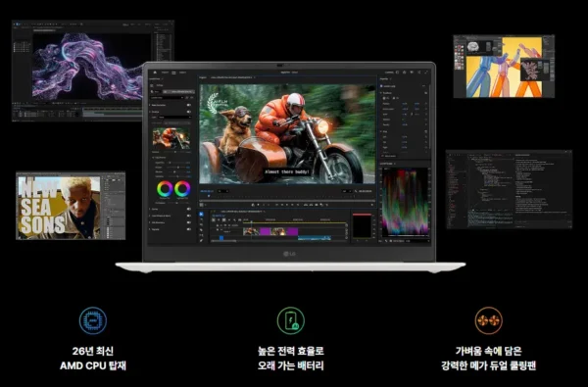Open the Export tab in the header
588x387 pixels.
(182, 73)
